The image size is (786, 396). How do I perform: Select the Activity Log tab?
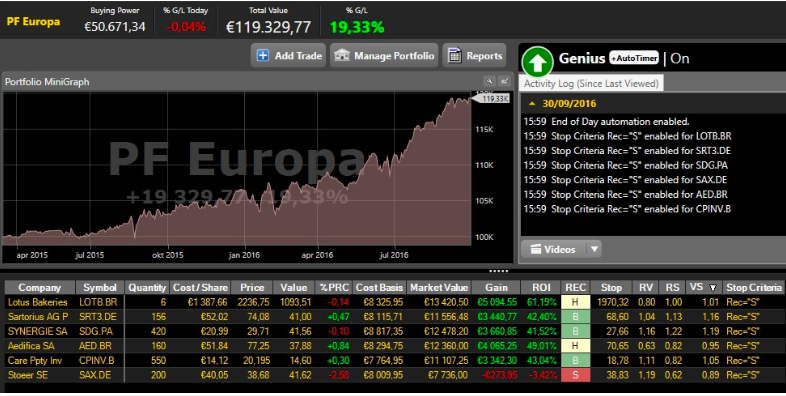click(x=591, y=84)
